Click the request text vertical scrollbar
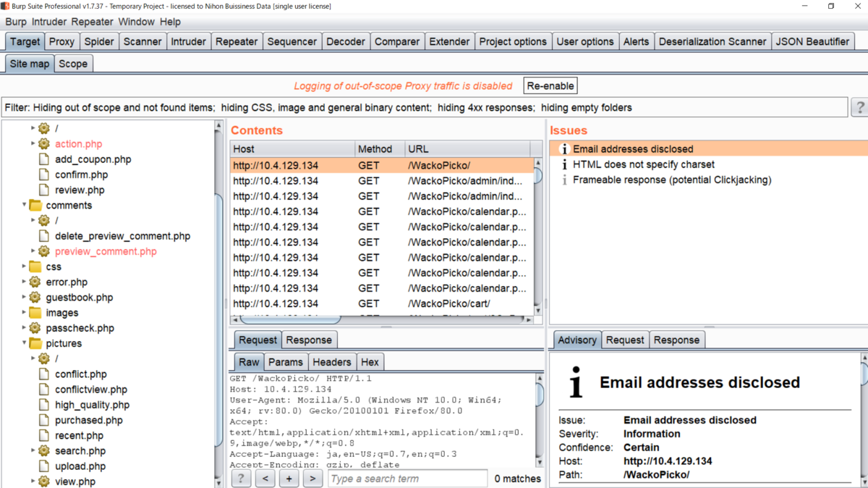 [539, 395]
